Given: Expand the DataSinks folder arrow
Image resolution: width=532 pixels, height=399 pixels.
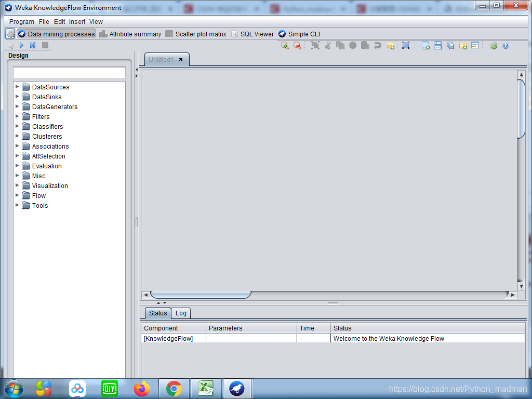Looking at the screenshot, I should (17, 96).
